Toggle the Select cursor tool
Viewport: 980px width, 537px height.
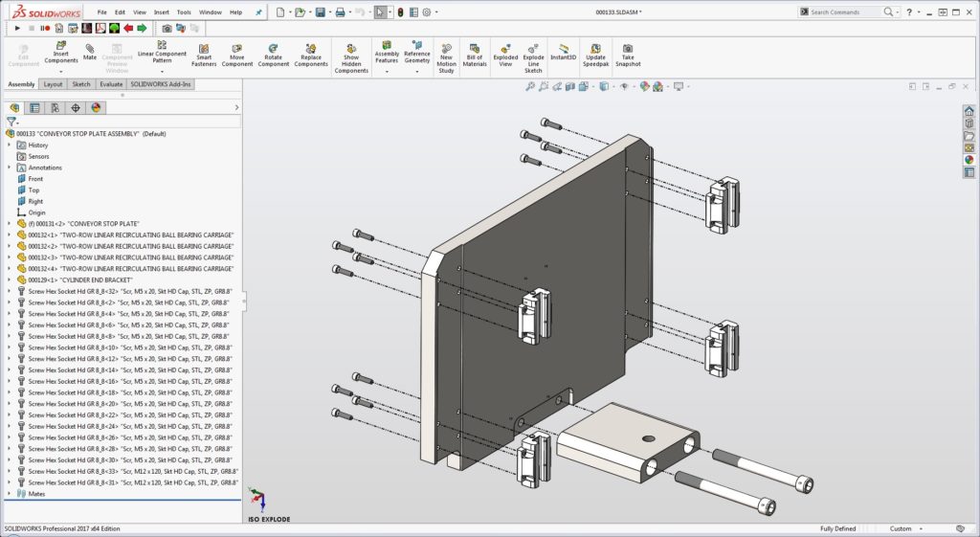[x=379, y=11]
